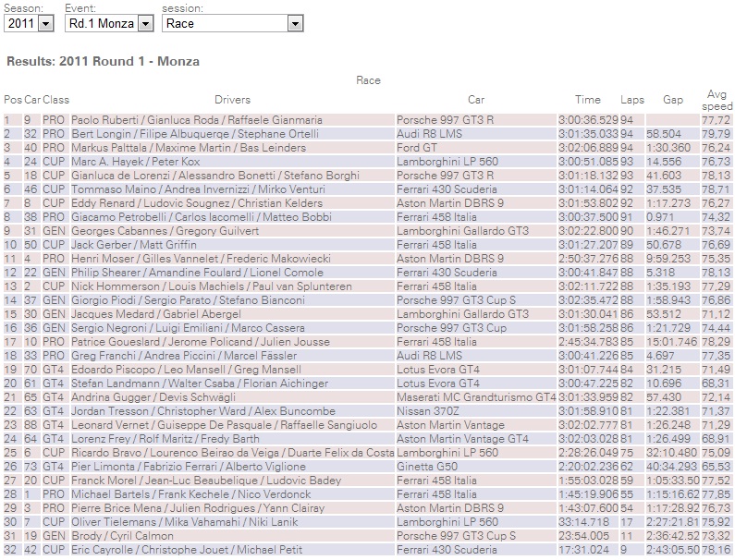Select the Laps column header
This screenshot has height=560, width=735.
(632, 100)
